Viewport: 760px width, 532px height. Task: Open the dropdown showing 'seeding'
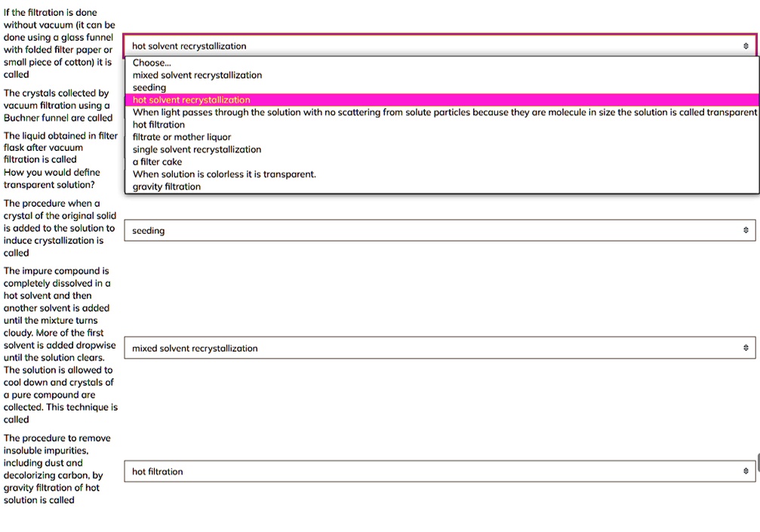[x=439, y=230]
